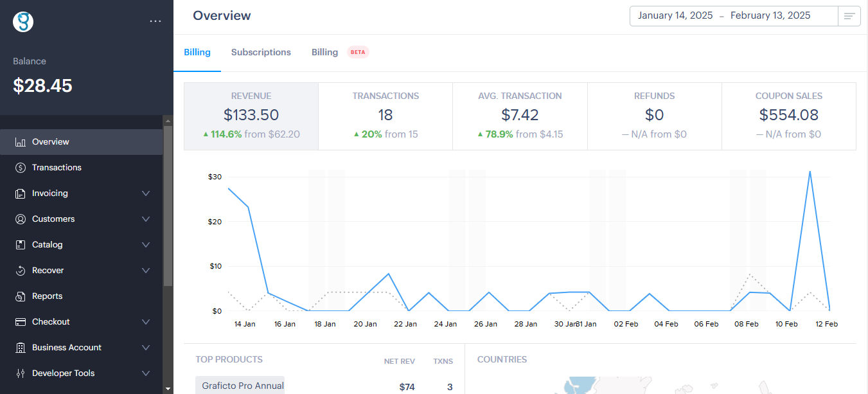Open the three-dot account menu

click(155, 21)
